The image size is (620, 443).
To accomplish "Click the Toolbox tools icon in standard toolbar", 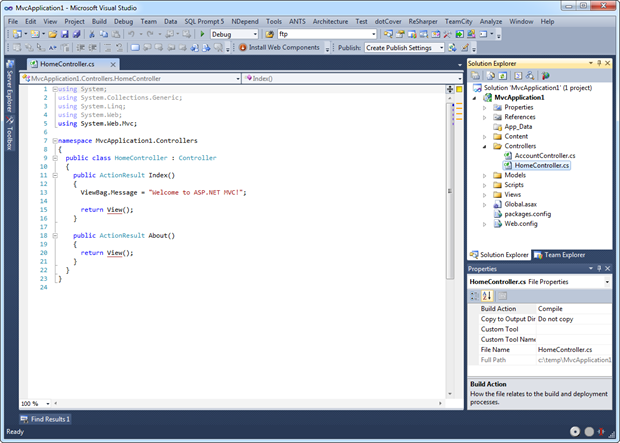I will pyautogui.click(x=447, y=34).
